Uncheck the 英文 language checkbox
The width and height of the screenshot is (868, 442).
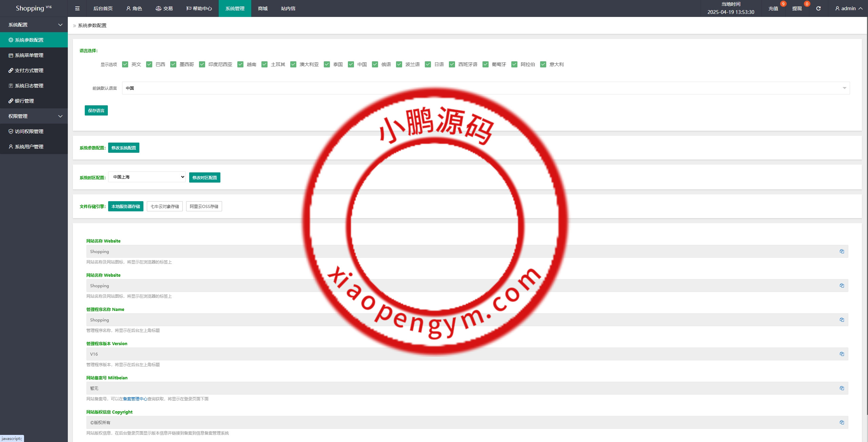pos(125,64)
